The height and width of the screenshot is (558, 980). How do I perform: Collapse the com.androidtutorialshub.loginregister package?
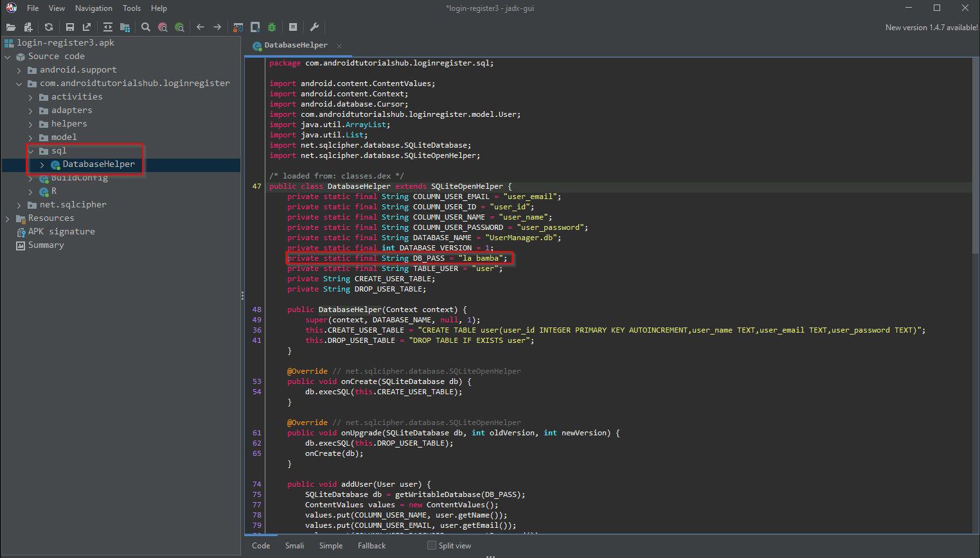tap(19, 83)
